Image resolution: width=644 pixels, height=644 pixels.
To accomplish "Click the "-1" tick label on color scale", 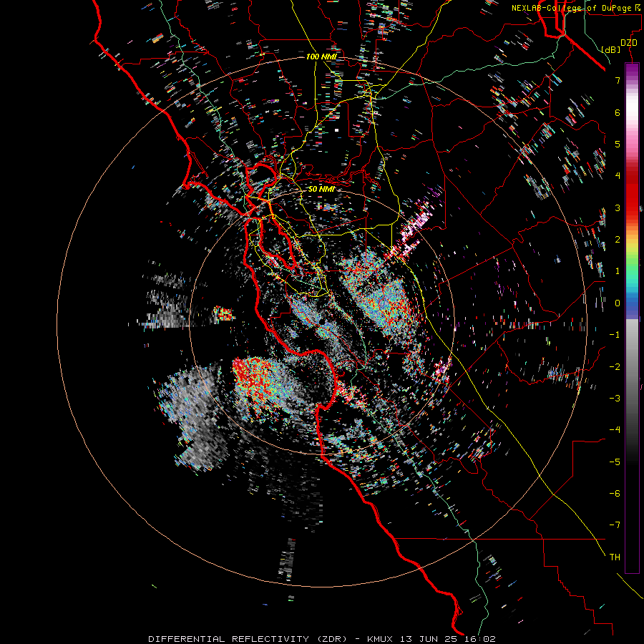I will 615,335.
